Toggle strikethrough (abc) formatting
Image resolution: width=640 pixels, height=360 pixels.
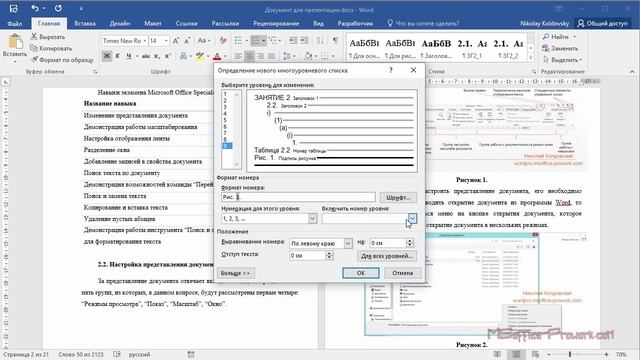coord(146,56)
